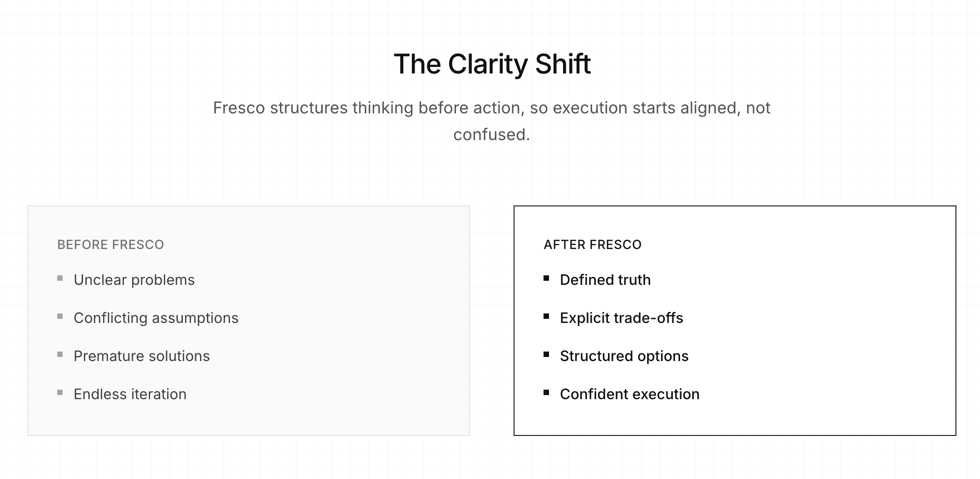Click the Premature solutions list item

pyautogui.click(x=142, y=357)
